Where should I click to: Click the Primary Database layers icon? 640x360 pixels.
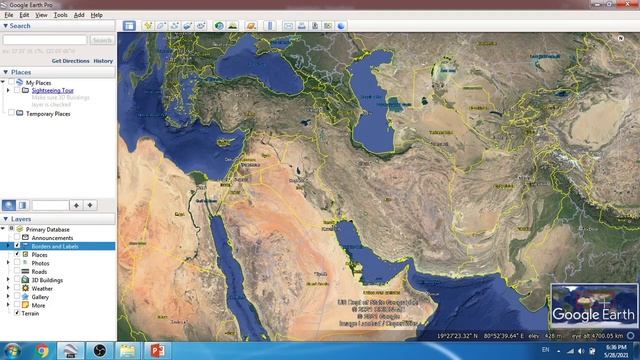(20, 229)
